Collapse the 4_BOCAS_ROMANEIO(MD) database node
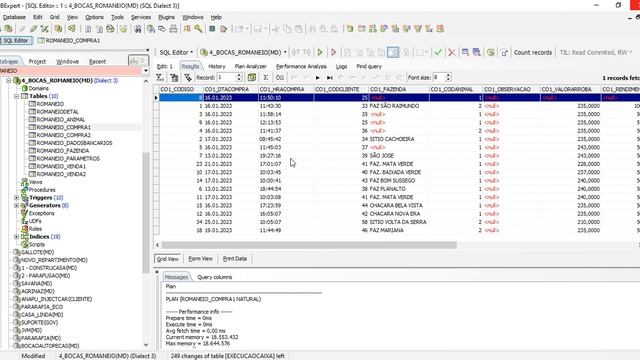 click(x=9, y=81)
